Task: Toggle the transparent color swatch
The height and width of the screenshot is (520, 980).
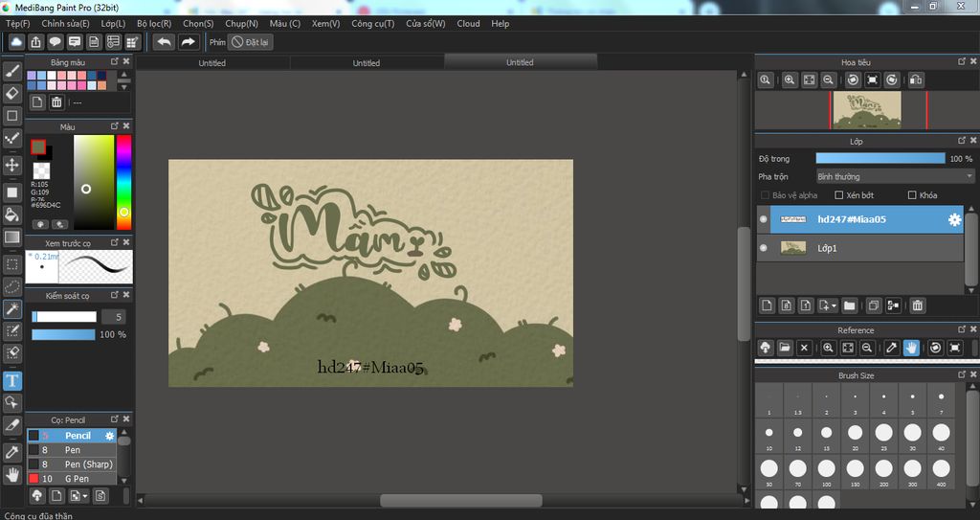Action: point(41,170)
